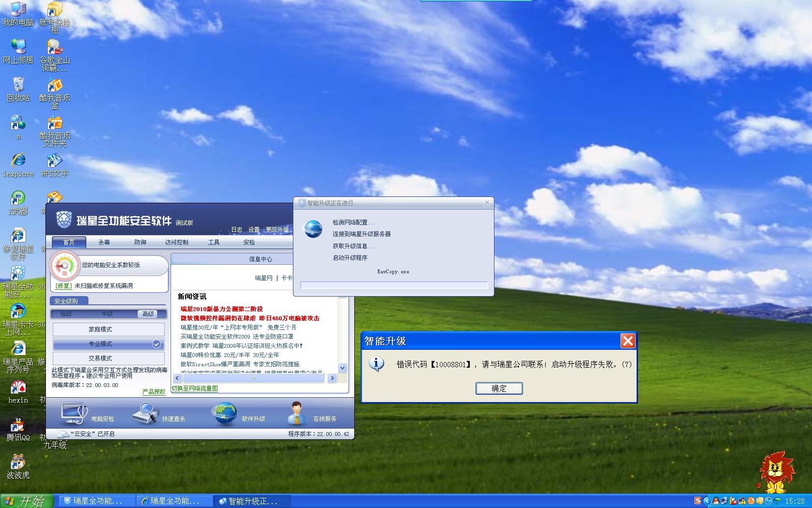Select 家庭模式 home mode
This screenshot has width=812, height=508.
[108, 329]
